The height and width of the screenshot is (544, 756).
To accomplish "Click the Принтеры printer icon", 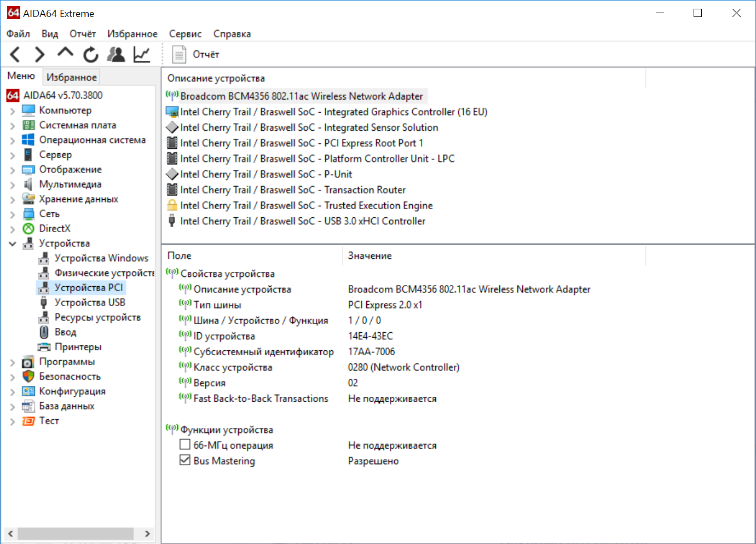I will pyautogui.click(x=44, y=346).
